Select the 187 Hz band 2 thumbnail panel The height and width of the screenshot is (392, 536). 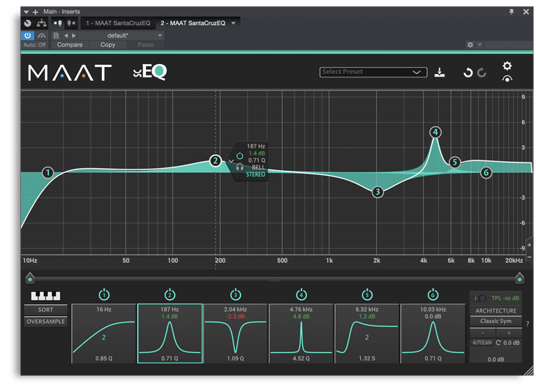point(170,333)
